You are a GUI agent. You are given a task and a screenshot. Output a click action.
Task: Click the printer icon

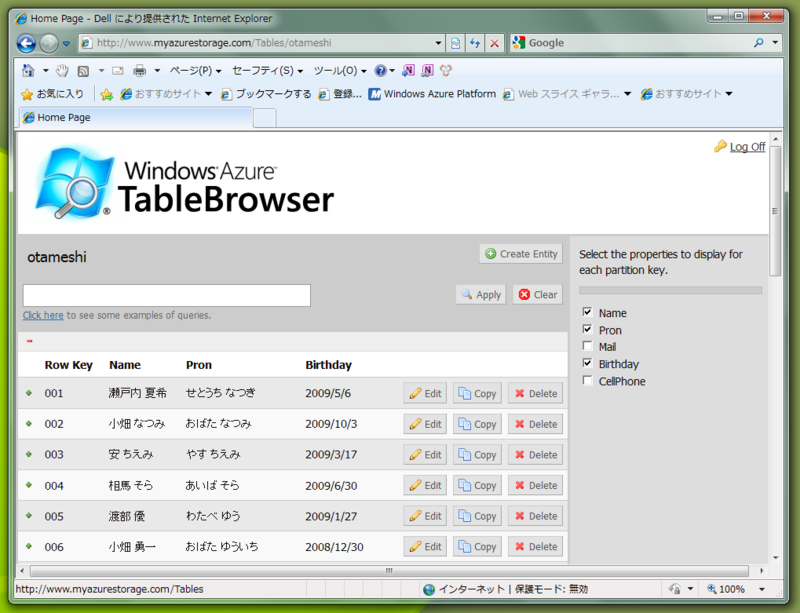click(139, 70)
